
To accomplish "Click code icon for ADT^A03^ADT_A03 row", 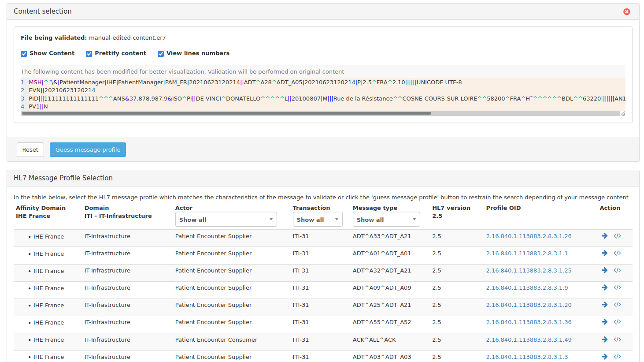I will click(x=617, y=357).
